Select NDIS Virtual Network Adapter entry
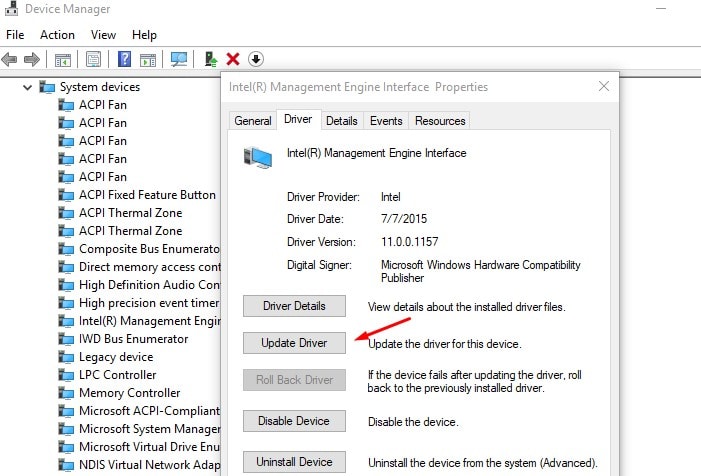 click(149, 465)
